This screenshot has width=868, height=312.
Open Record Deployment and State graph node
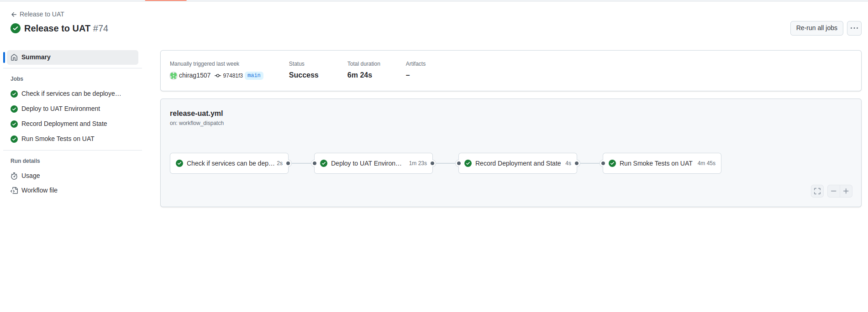coord(517,163)
